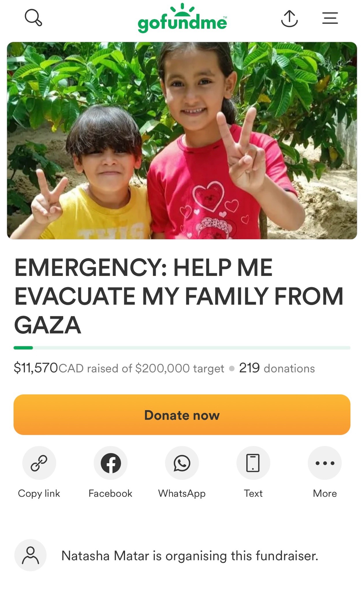Click the Donate now button
The height and width of the screenshot is (591, 364).
(182, 415)
